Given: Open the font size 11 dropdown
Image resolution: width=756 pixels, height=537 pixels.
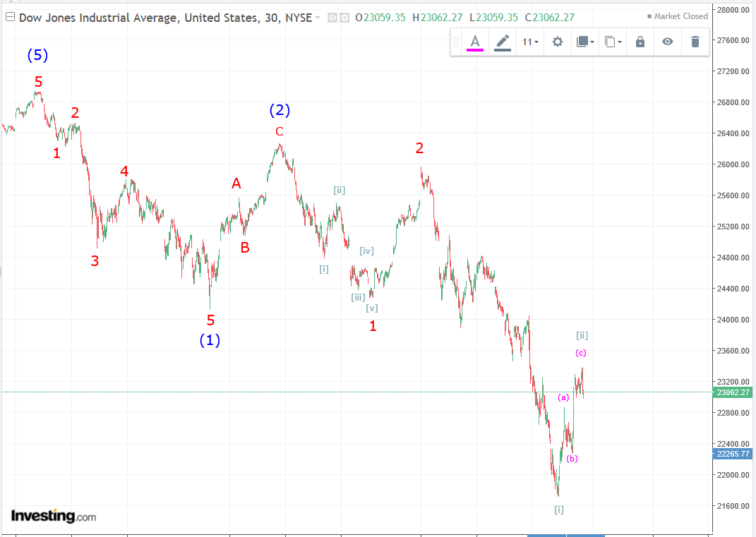Looking at the screenshot, I should point(530,42).
